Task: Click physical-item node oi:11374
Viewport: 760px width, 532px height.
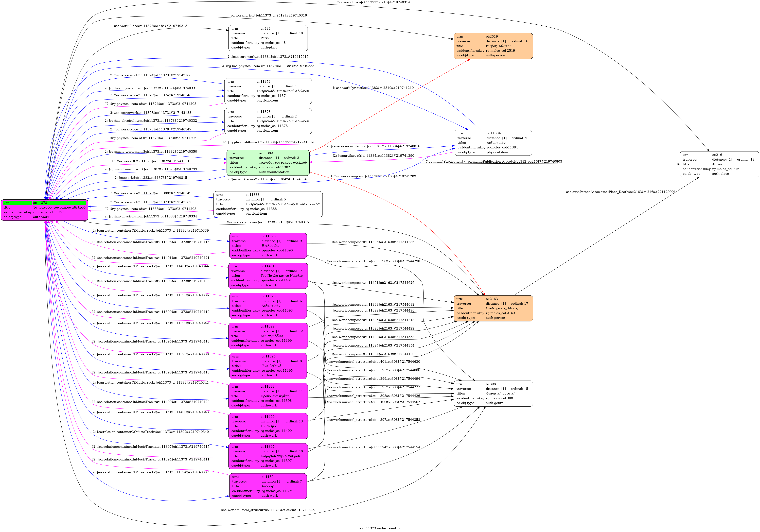Action: coord(268,91)
